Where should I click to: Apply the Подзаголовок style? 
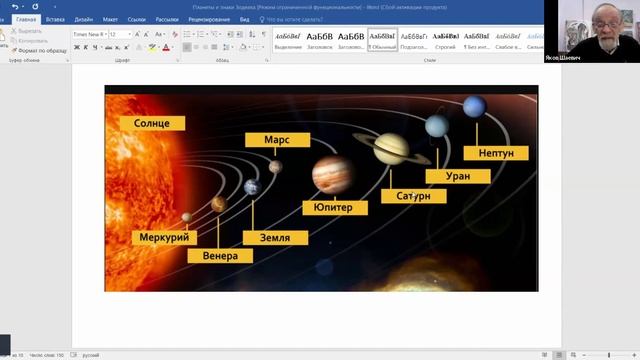(x=414, y=40)
